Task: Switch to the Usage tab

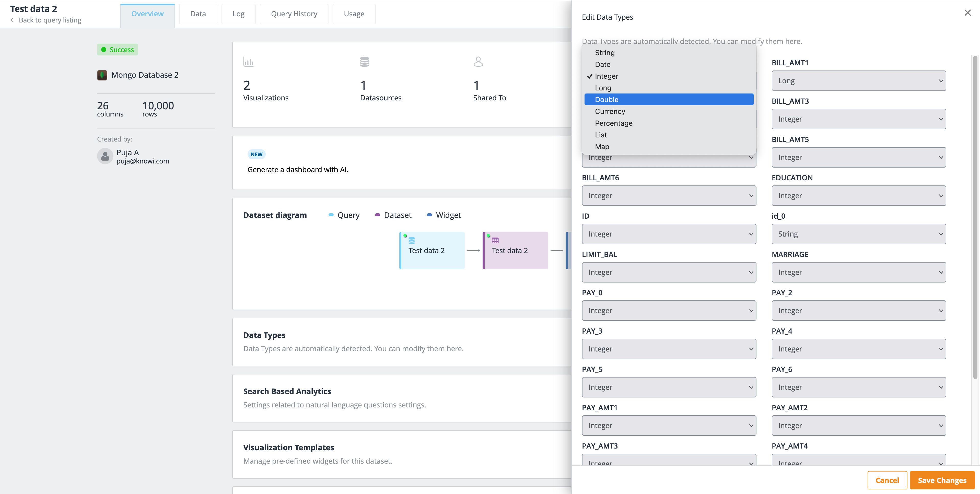Action: point(354,14)
